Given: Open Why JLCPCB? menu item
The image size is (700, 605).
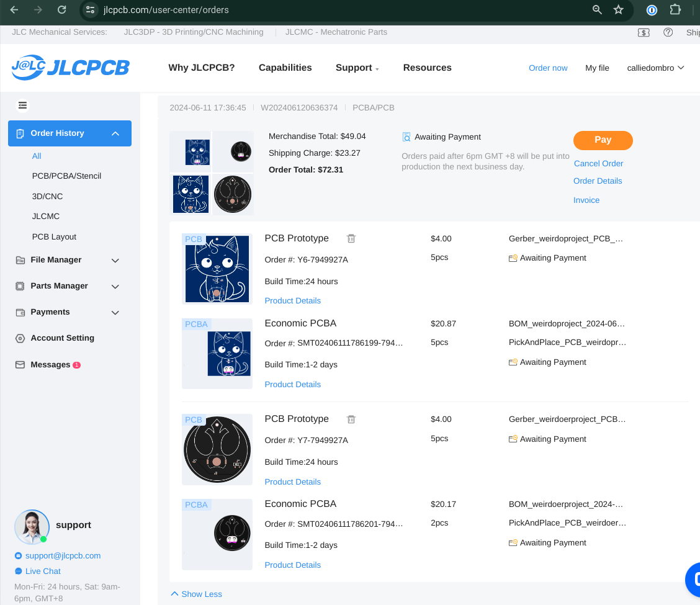Looking at the screenshot, I should (201, 68).
